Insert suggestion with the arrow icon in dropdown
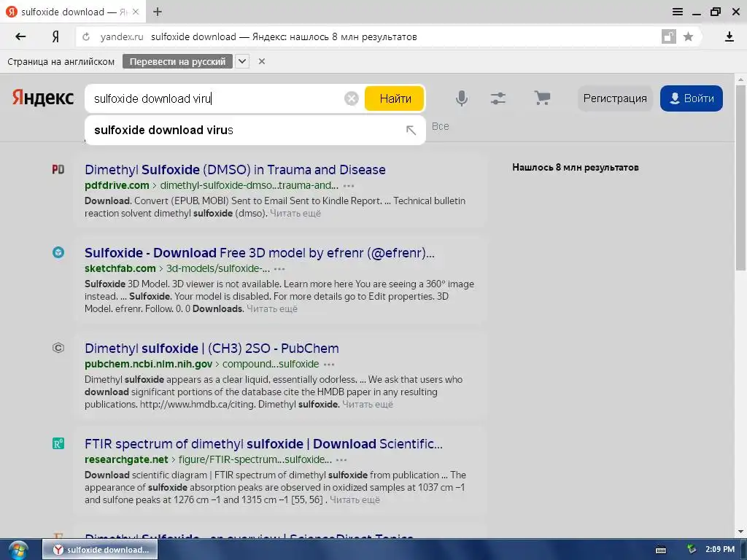The width and height of the screenshot is (747, 560). coord(411,130)
